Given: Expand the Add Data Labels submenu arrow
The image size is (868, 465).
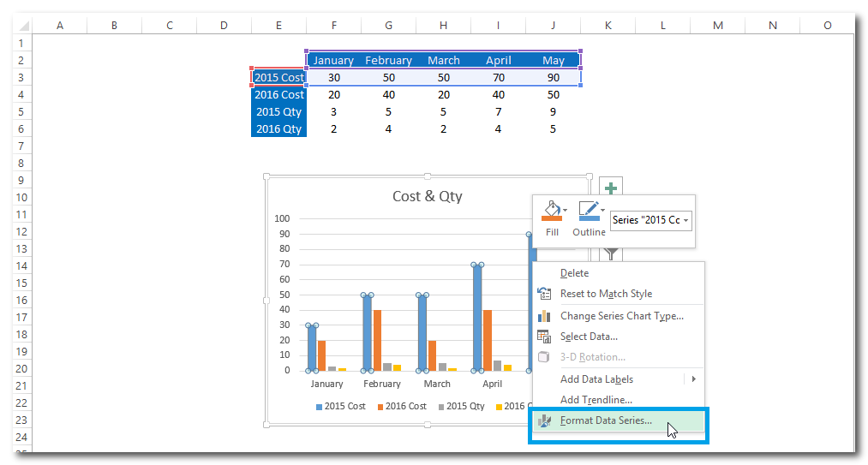Looking at the screenshot, I should coord(693,379).
